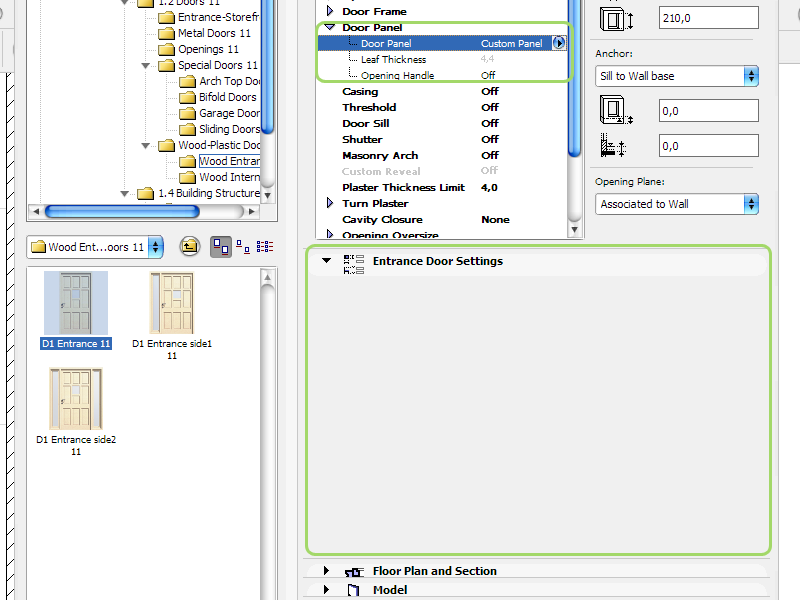Click the folder tree right scroll arrow
The height and width of the screenshot is (600, 800).
coord(252,211)
